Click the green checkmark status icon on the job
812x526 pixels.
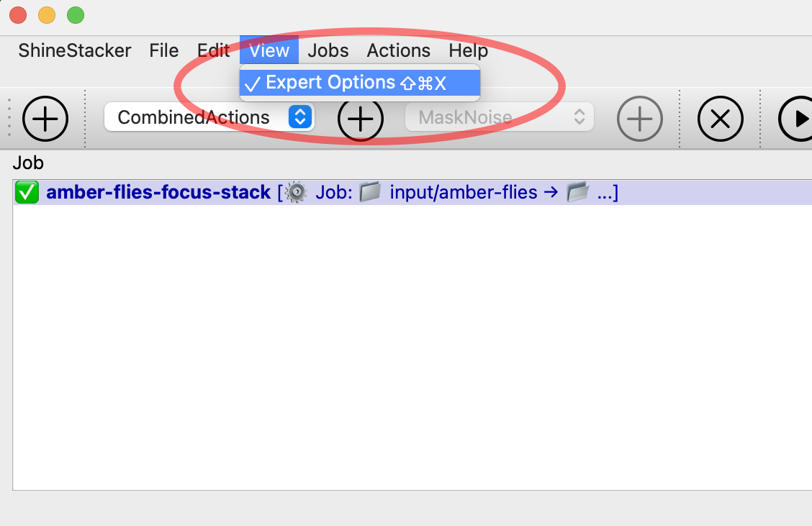point(27,193)
